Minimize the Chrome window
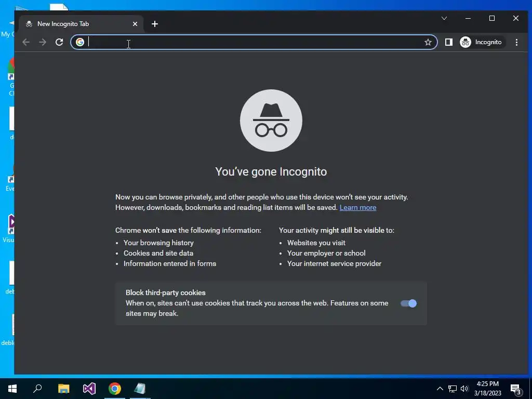Image resolution: width=532 pixels, height=399 pixels. [468, 18]
